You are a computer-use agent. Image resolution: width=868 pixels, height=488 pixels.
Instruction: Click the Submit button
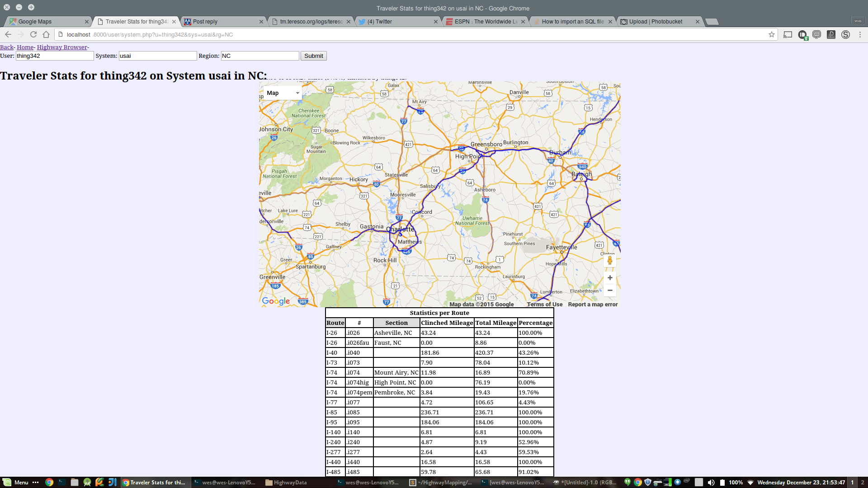(314, 56)
